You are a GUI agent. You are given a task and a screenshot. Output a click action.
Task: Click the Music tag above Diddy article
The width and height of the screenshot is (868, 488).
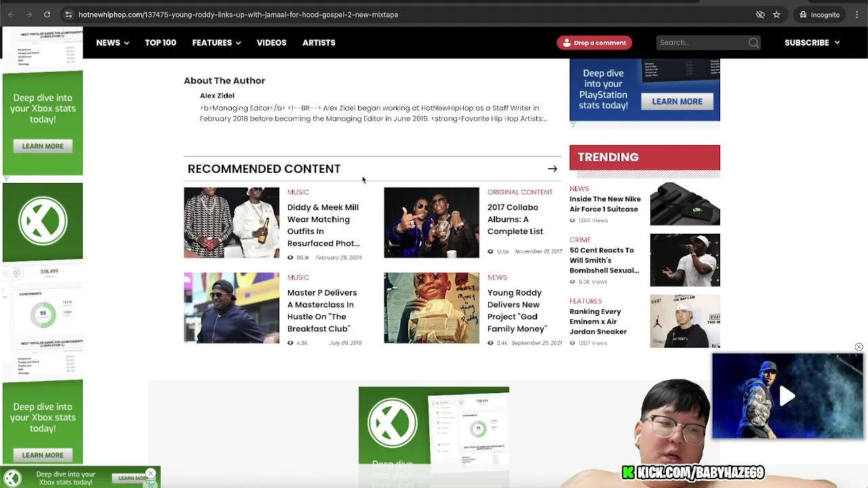click(298, 192)
